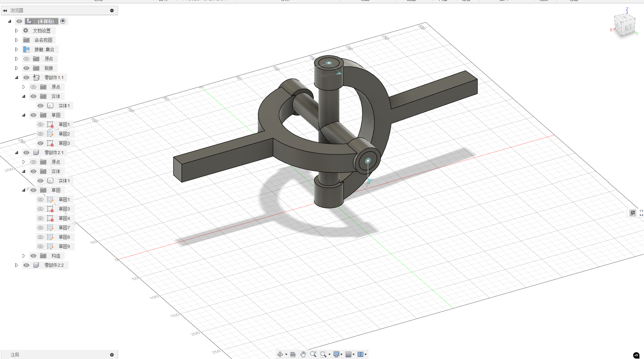Activate root component radio button
The width and height of the screenshot is (644, 359).
[x=63, y=21]
